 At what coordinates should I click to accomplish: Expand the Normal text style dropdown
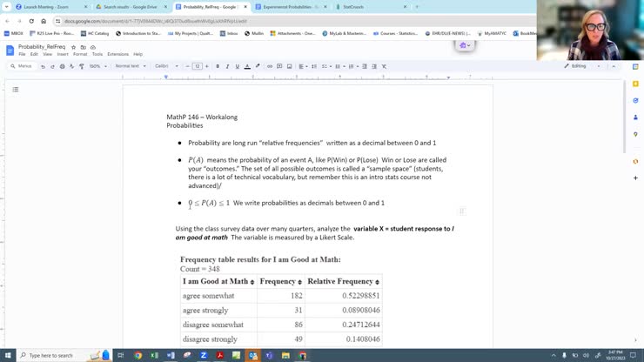coord(131,66)
